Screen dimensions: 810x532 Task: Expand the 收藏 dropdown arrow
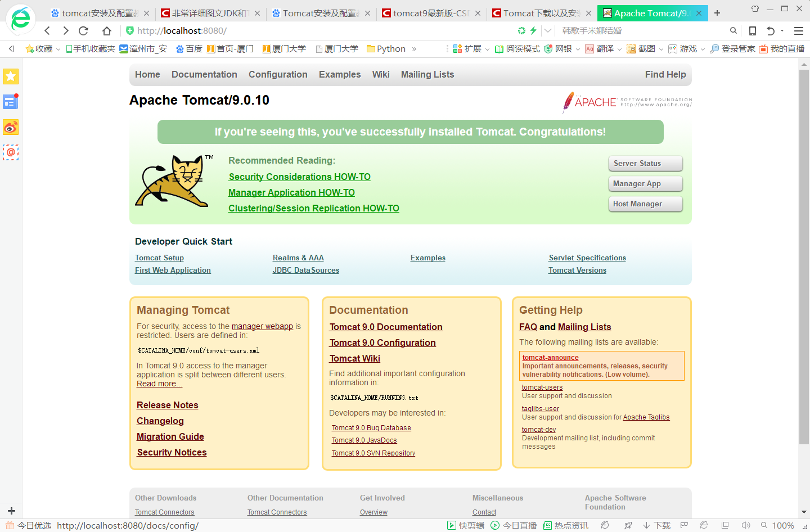(x=57, y=49)
